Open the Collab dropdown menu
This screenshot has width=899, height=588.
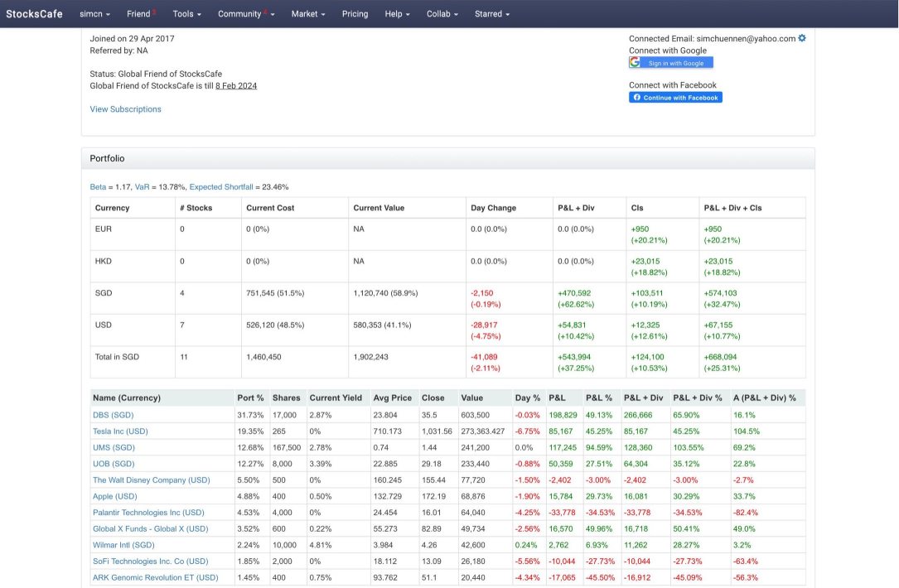click(442, 14)
